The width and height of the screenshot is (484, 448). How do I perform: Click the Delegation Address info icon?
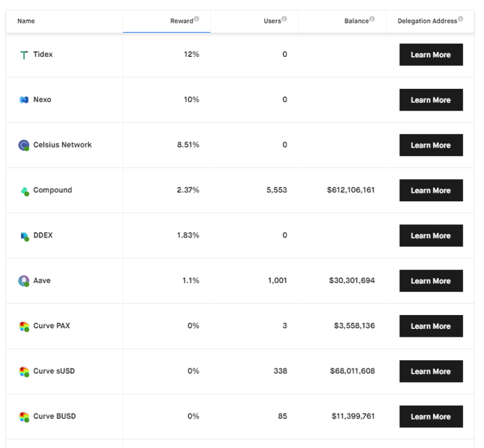[460, 19]
